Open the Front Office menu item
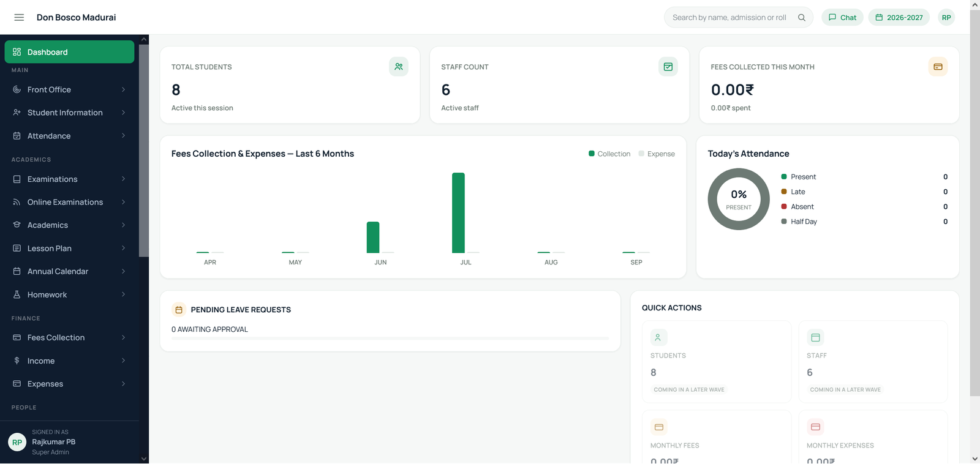The height and width of the screenshot is (464, 980). pyautogui.click(x=69, y=89)
